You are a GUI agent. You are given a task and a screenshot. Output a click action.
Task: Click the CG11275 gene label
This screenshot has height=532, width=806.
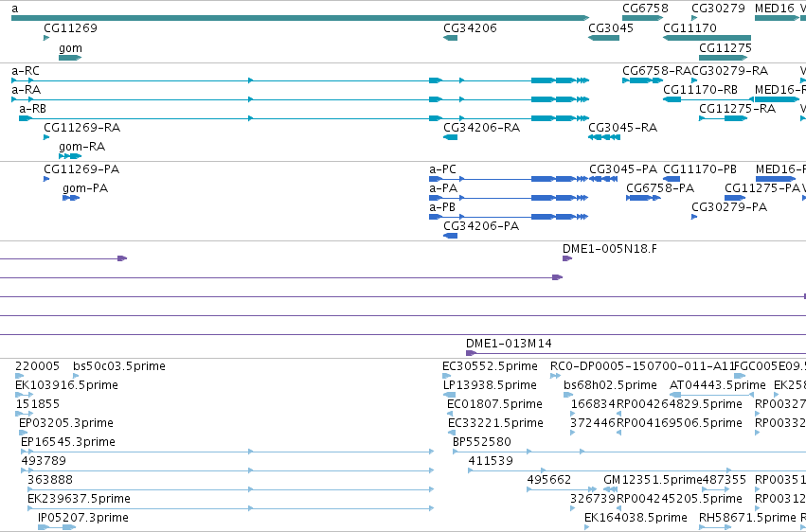coord(725,48)
